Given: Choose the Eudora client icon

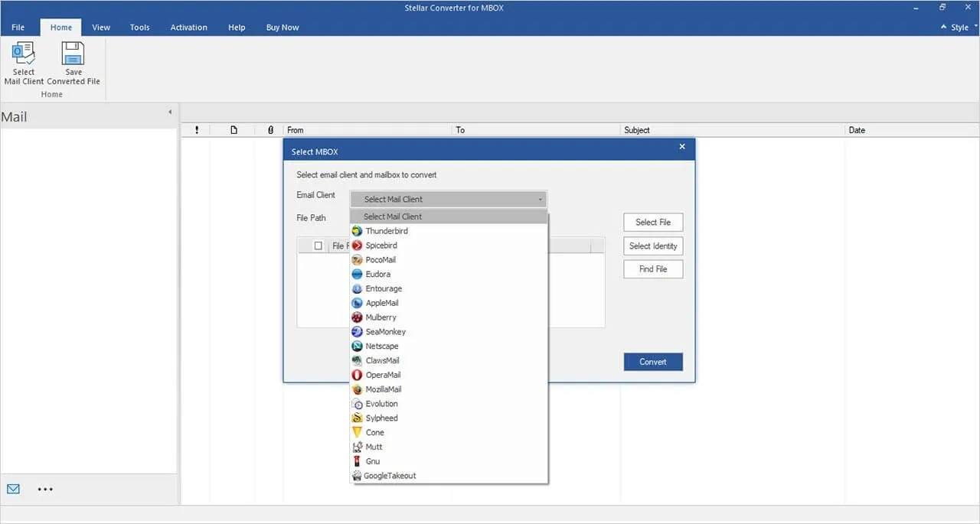Looking at the screenshot, I should click(x=357, y=274).
